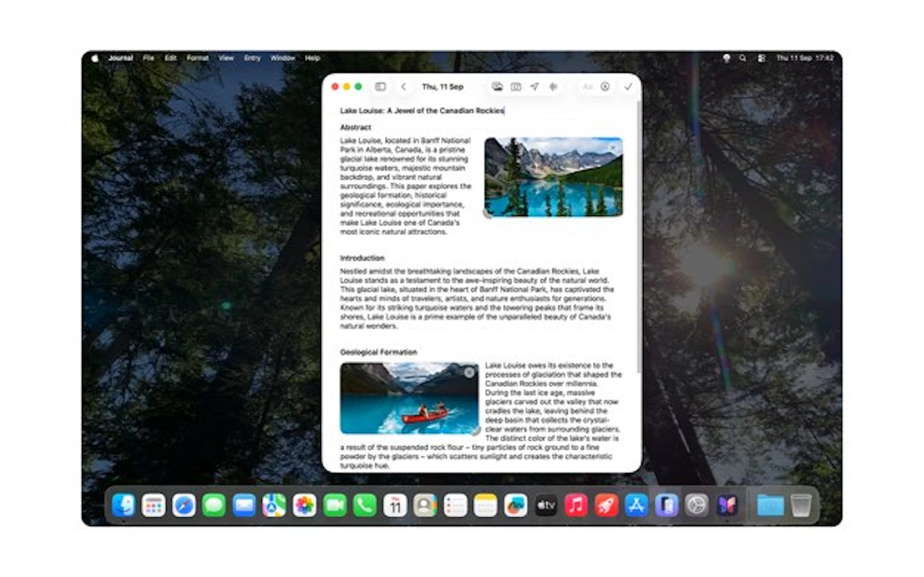Open the File menu
Viewport: 924px width, 577px height.
tap(148, 58)
